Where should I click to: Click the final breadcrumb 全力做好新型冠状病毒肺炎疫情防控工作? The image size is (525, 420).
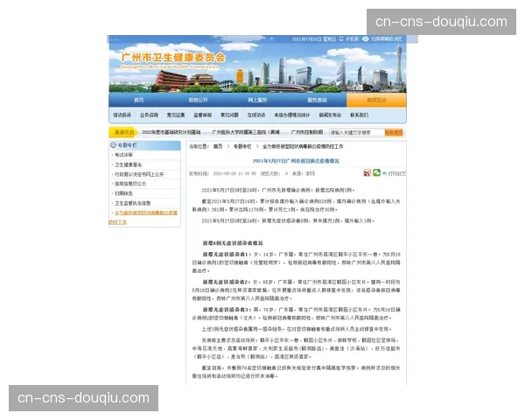tap(303, 146)
